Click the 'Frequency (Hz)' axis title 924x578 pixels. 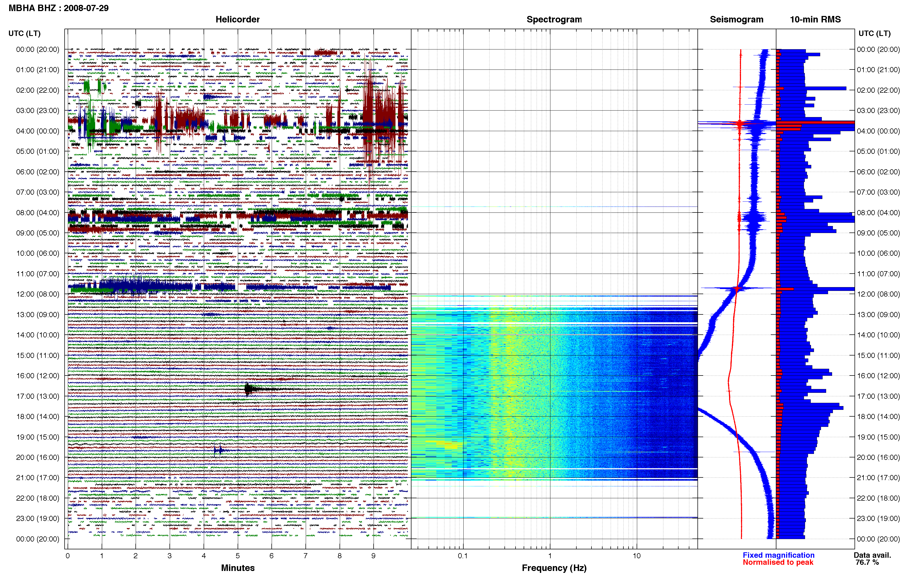(x=554, y=568)
